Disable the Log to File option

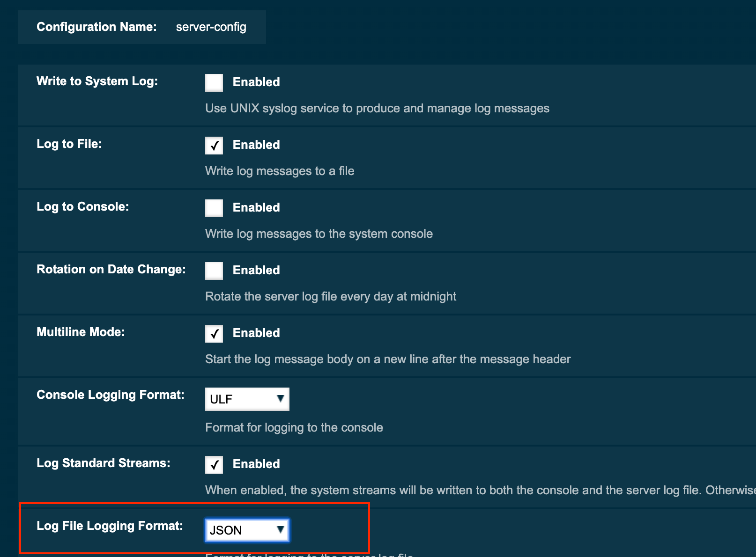point(214,145)
